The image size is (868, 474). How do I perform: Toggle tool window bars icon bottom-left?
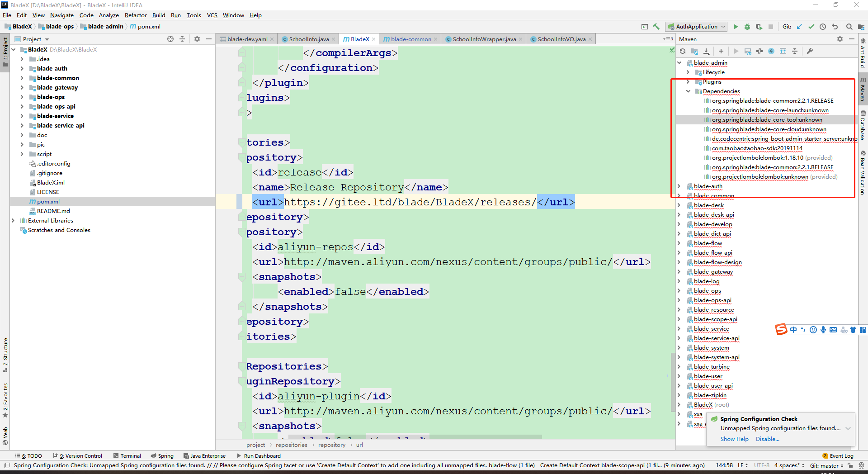click(x=7, y=465)
